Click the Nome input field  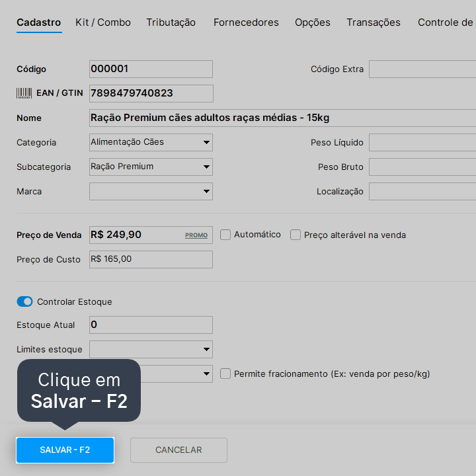coord(283,118)
